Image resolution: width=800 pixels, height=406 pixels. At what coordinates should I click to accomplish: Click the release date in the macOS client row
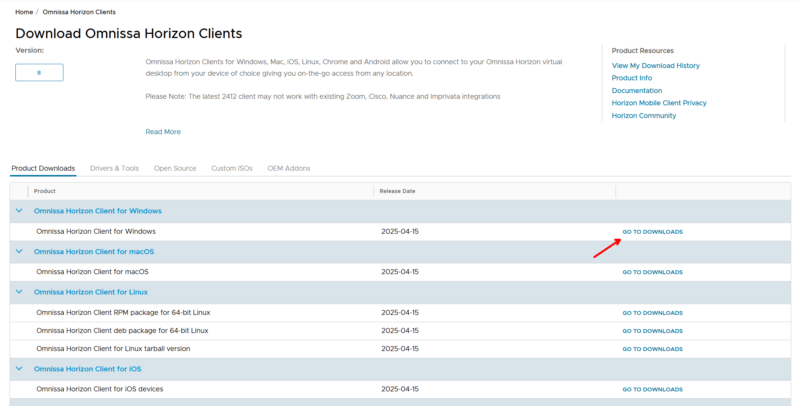[x=400, y=272]
